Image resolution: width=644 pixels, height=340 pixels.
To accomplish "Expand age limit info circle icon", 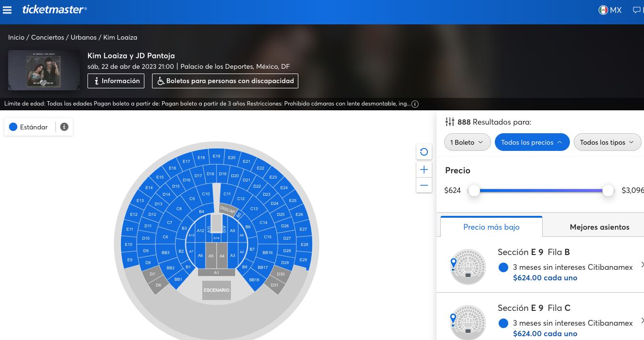I will [x=415, y=104].
